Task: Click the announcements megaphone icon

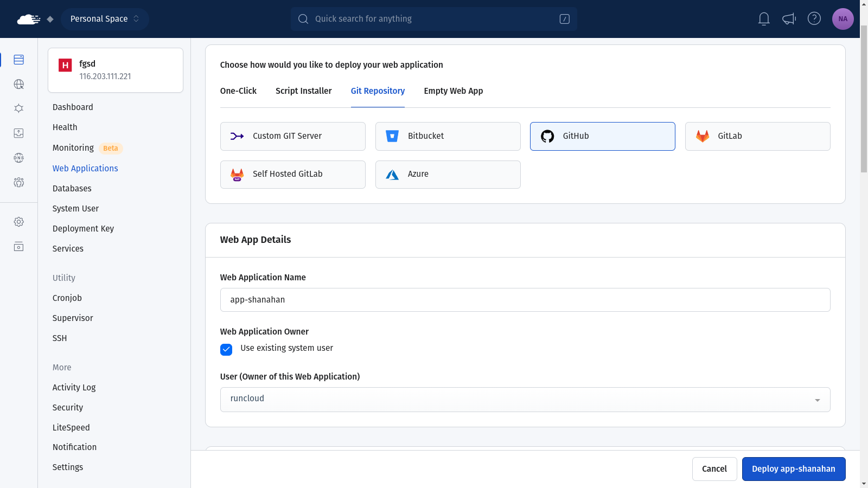Action: [x=789, y=19]
